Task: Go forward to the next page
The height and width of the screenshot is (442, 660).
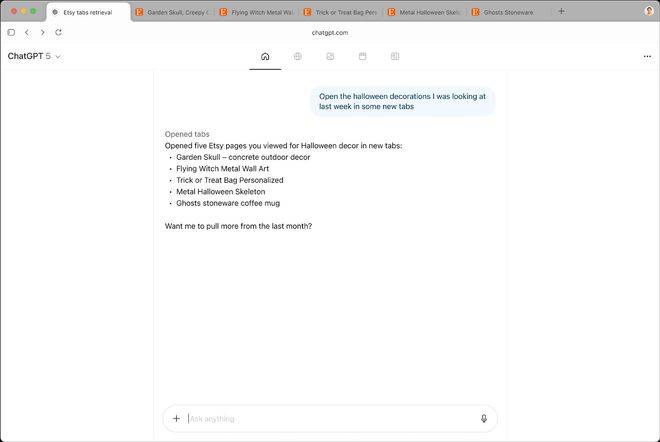Action: tap(42, 32)
